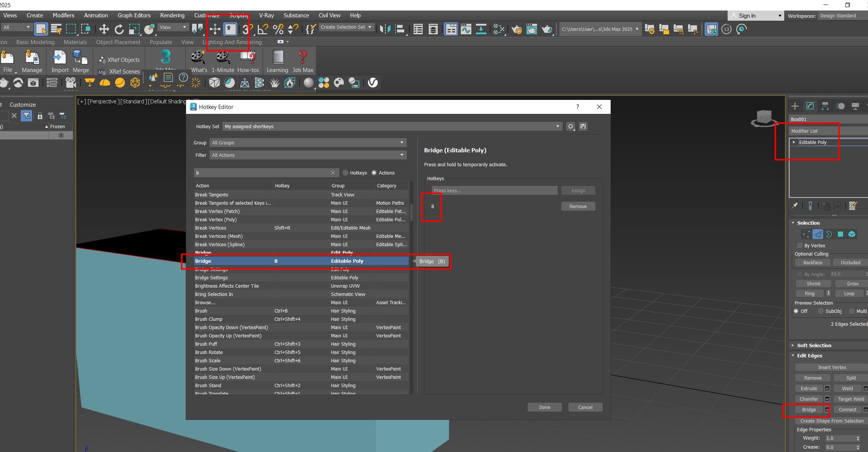Image resolution: width=868 pixels, height=452 pixels.
Task: Select the Hotkeys search radio button
Action: click(x=345, y=173)
